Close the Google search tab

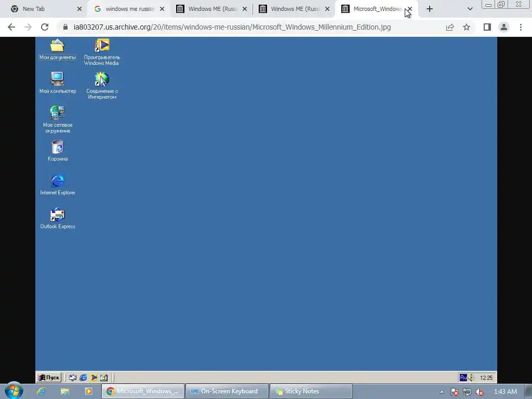[x=162, y=9]
